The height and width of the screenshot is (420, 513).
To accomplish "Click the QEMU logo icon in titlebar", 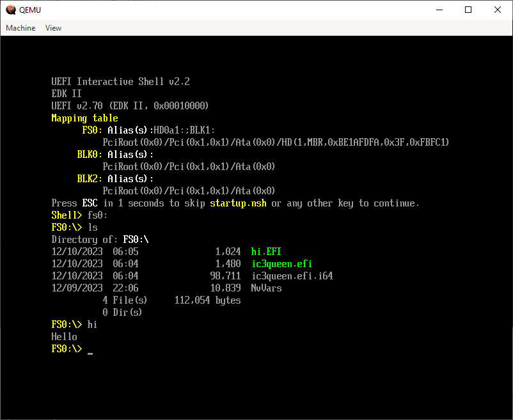I will click(11, 10).
